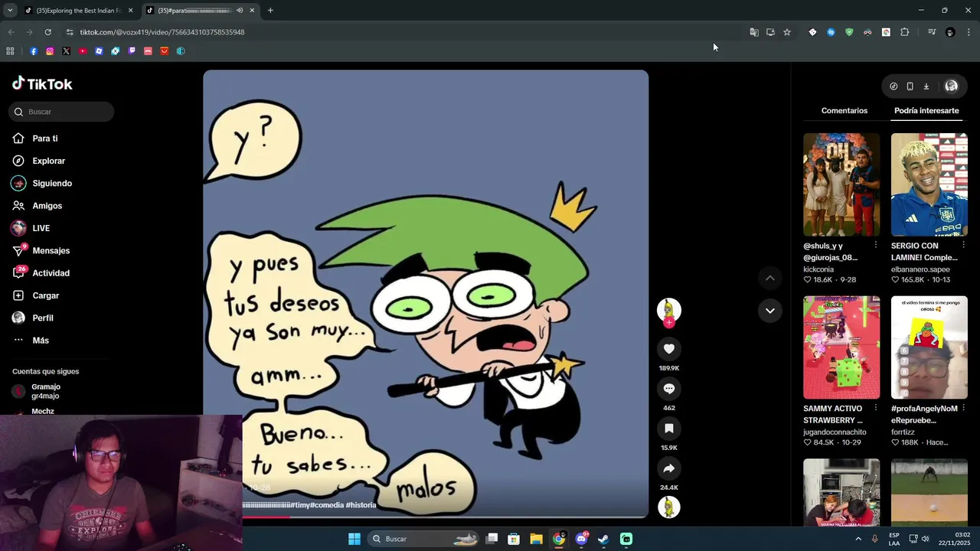Click the address bar URL
Screen dimensions: 980x551
point(162,32)
